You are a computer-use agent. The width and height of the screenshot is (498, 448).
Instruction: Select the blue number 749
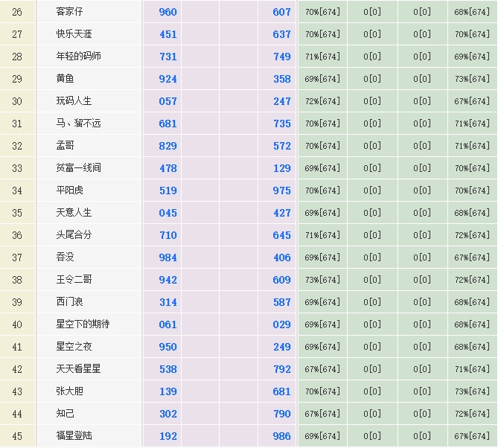pyautogui.click(x=281, y=57)
